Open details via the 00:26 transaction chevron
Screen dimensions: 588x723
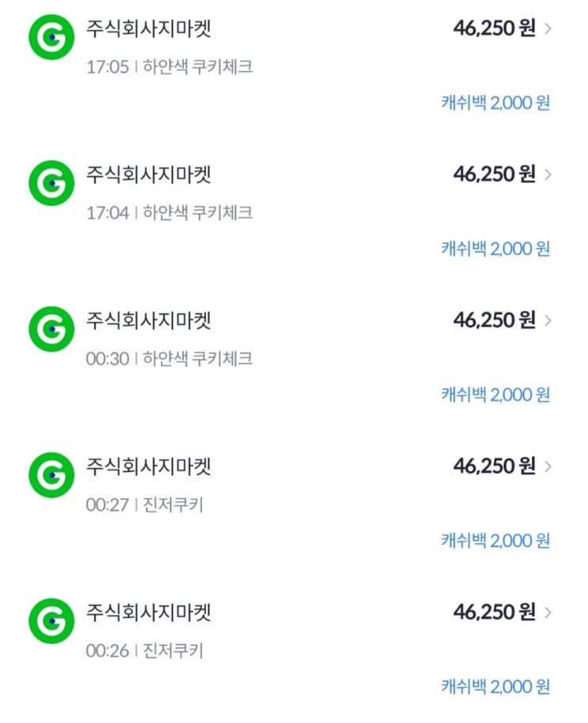[x=549, y=612]
